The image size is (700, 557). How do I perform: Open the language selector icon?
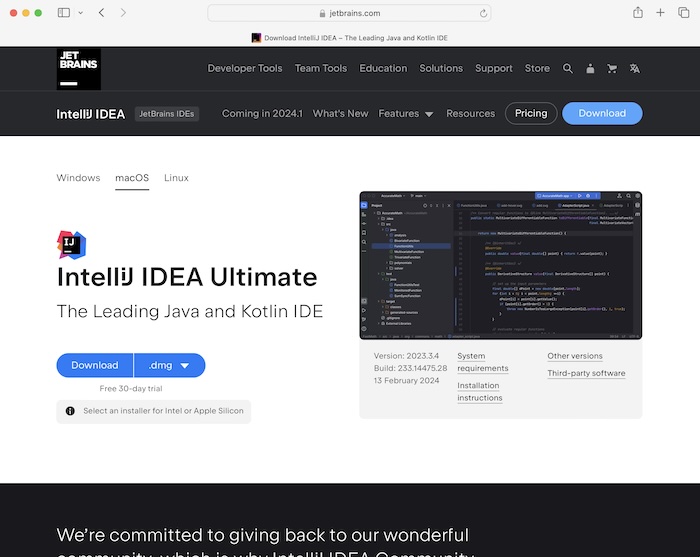pyautogui.click(x=634, y=68)
